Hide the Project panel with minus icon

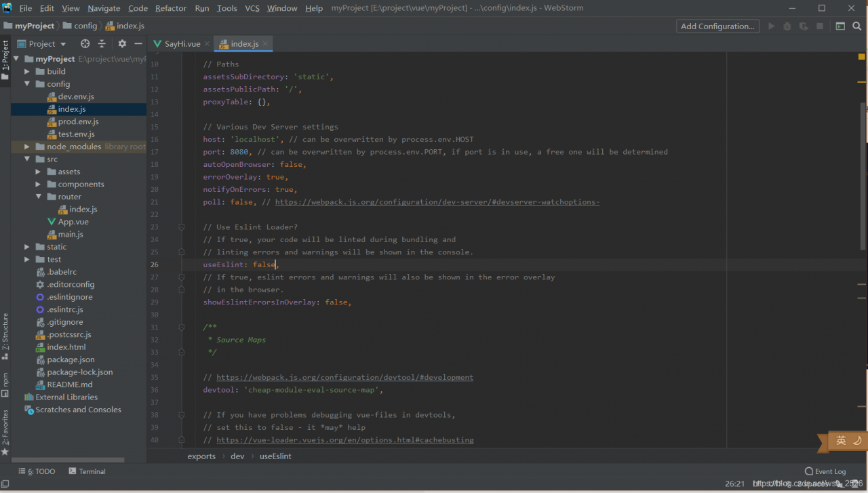[138, 43]
